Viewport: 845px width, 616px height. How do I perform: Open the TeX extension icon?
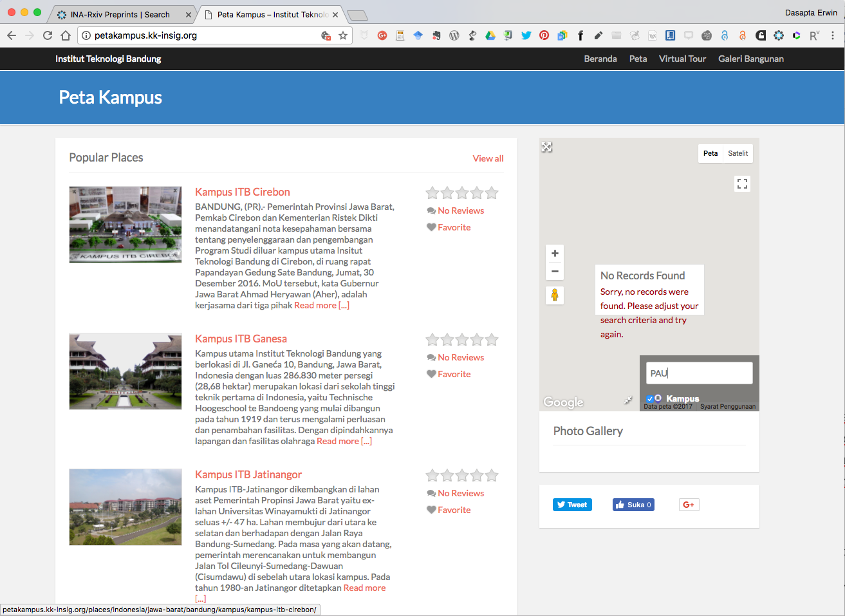pyautogui.click(x=653, y=35)
